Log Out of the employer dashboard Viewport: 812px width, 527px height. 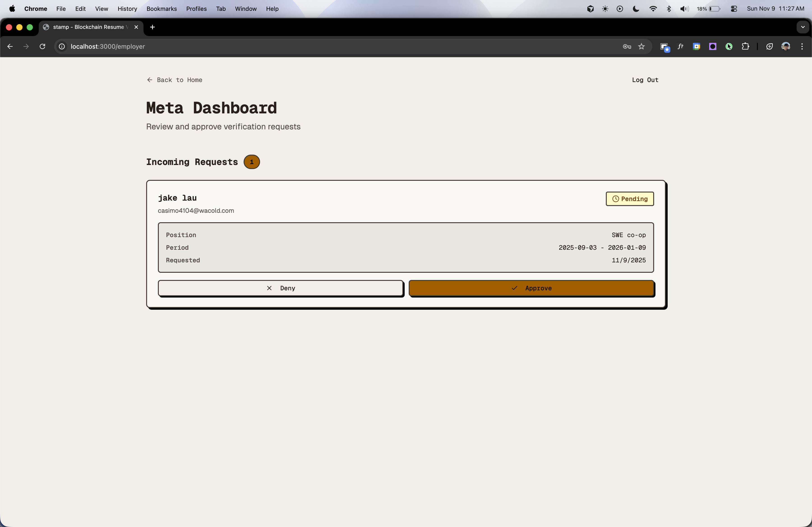pos(645,80)
